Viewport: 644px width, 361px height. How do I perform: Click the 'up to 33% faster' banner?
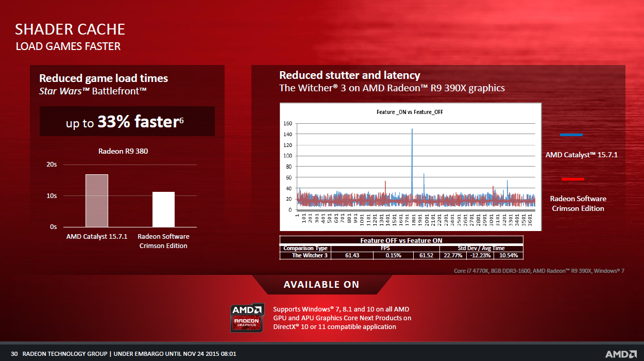click(127, 122)
